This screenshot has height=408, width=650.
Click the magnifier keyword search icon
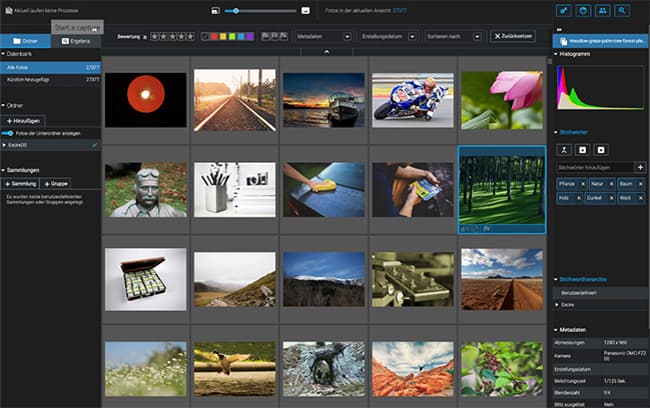pos(622,11)
